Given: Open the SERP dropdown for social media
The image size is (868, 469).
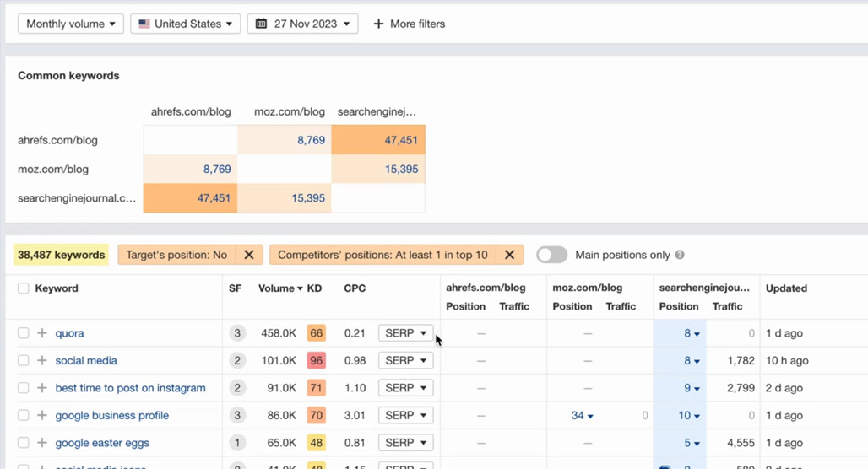Looking at the screenshot, I should tap(406, 360).
